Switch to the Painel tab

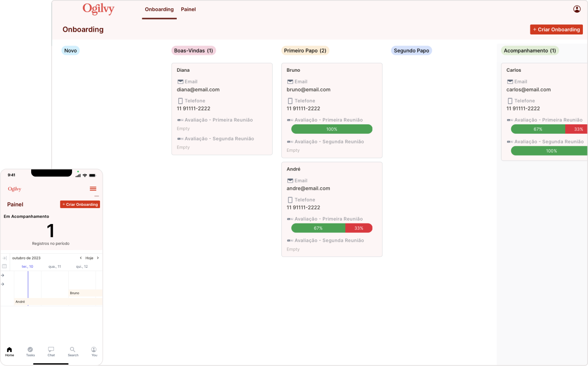pos(188,9)
